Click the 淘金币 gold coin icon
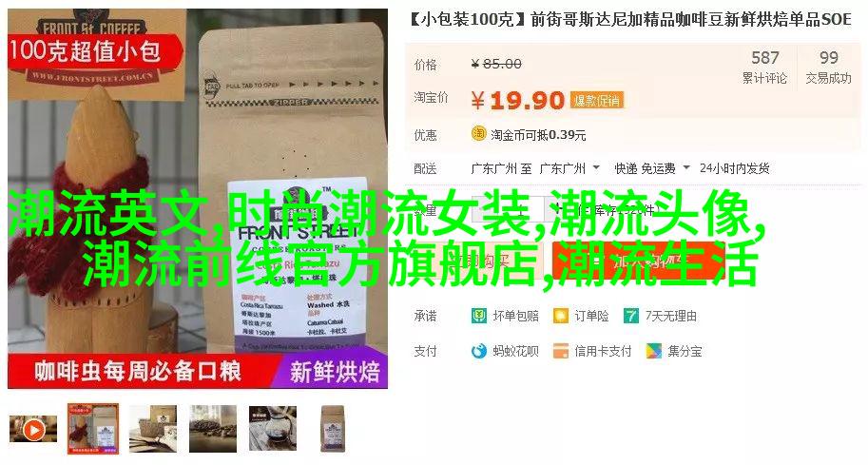Viewport: 868px width, 465px height. tap(478, 134)
